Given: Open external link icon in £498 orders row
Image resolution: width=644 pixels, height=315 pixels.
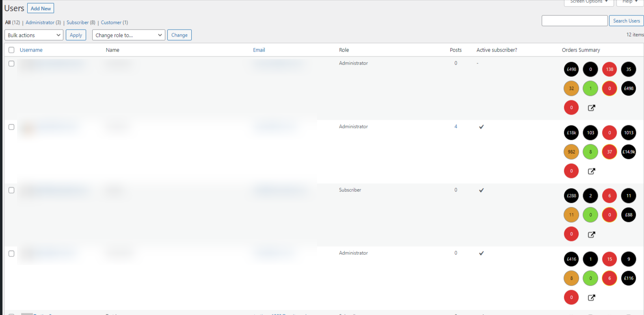Looking at the screenshot, I should (x=591, y=108).
